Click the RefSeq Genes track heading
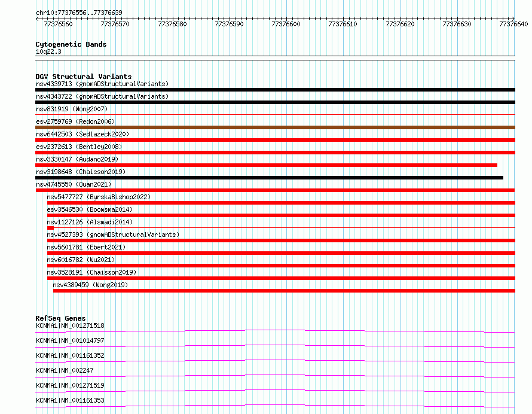The height and width of the screenshot is (414, 532). tap(60, 318)
